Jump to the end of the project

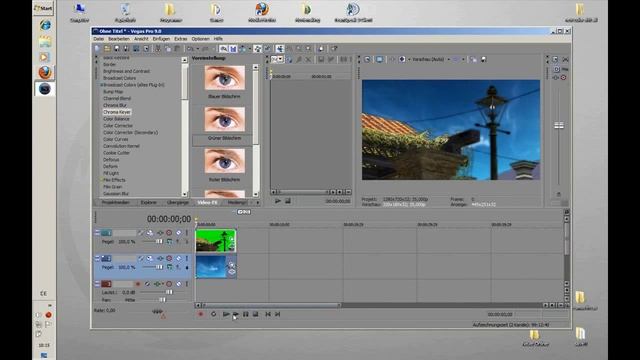278,314
